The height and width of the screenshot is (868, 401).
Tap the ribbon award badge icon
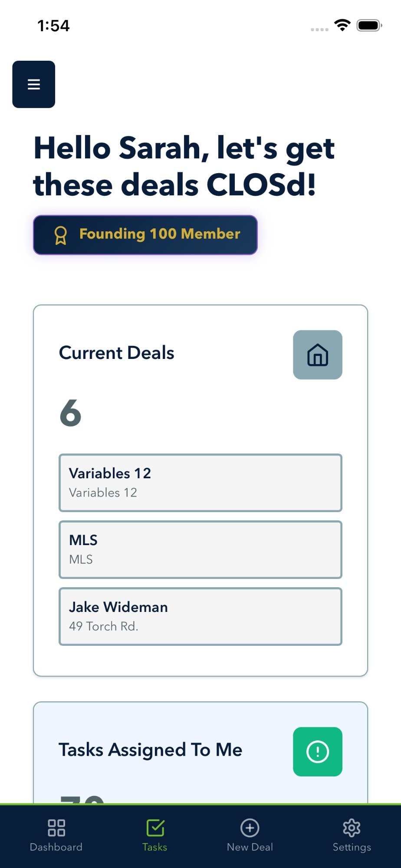tap(61, 235)
